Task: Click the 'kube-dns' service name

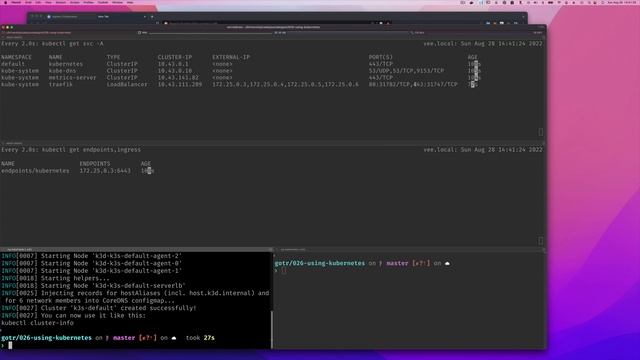Action: click(62, 71)
